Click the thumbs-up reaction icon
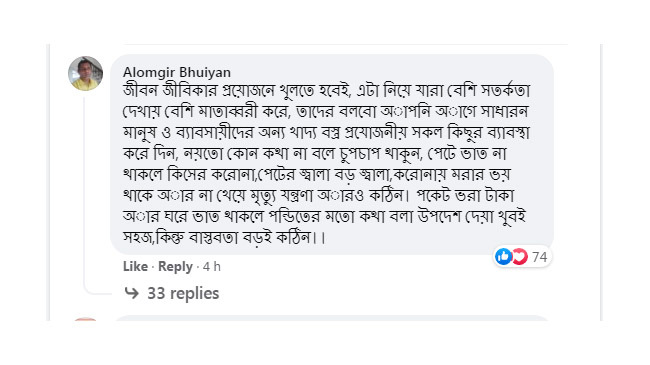Image resolution: width=650 pixels, height=365 pixels. pyautogui.click(x=504, y=257)
